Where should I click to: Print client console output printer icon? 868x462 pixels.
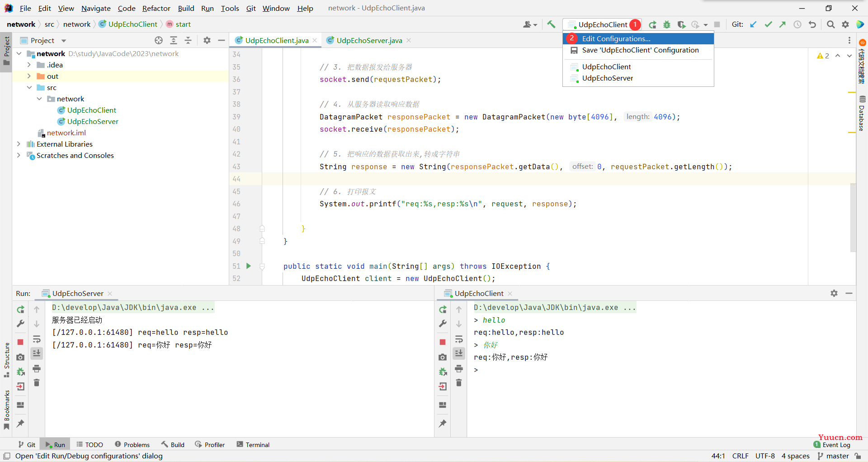(x=459, y=368)
